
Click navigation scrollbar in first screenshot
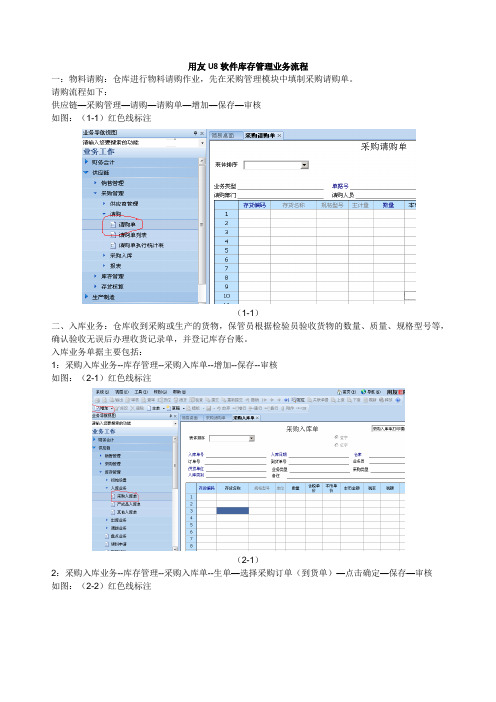click(202, 224)
